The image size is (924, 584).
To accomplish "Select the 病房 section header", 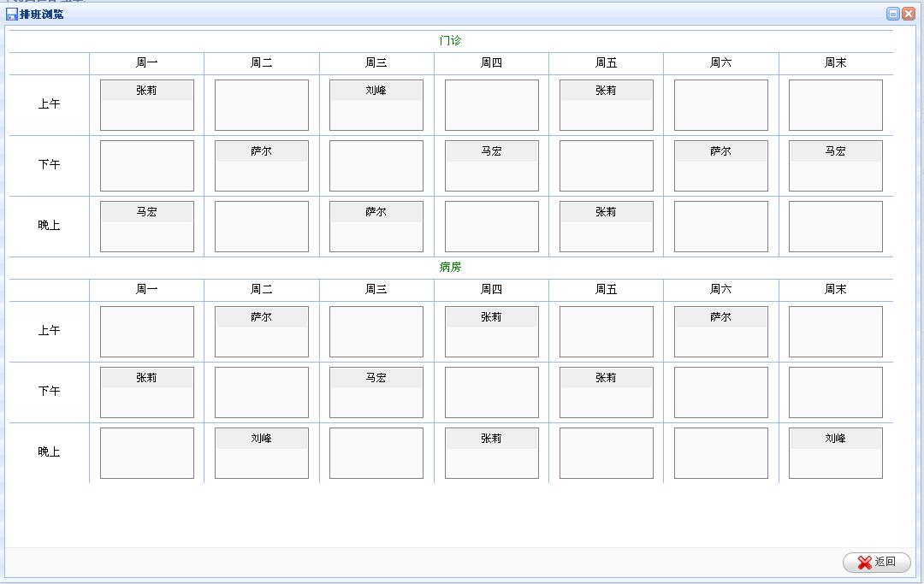I will tap(450, 267).
